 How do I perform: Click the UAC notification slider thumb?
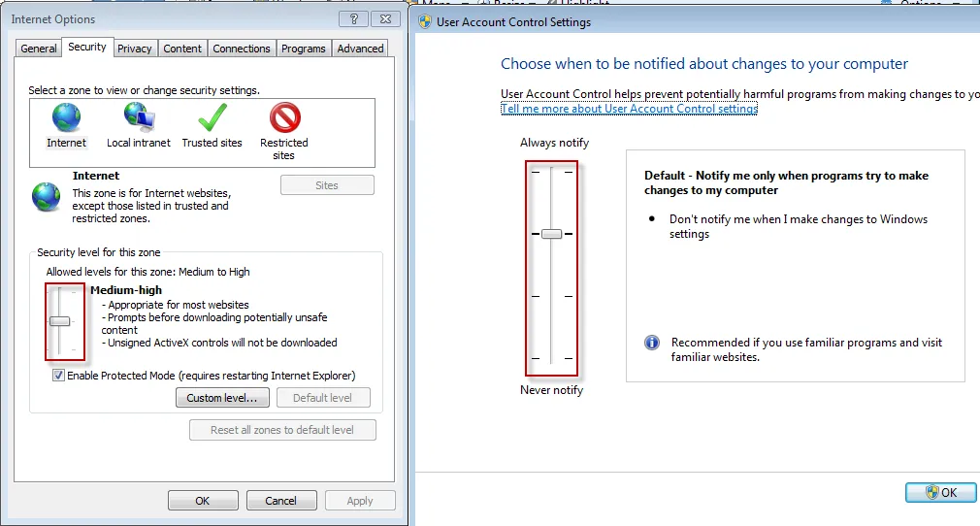(552, 234)
